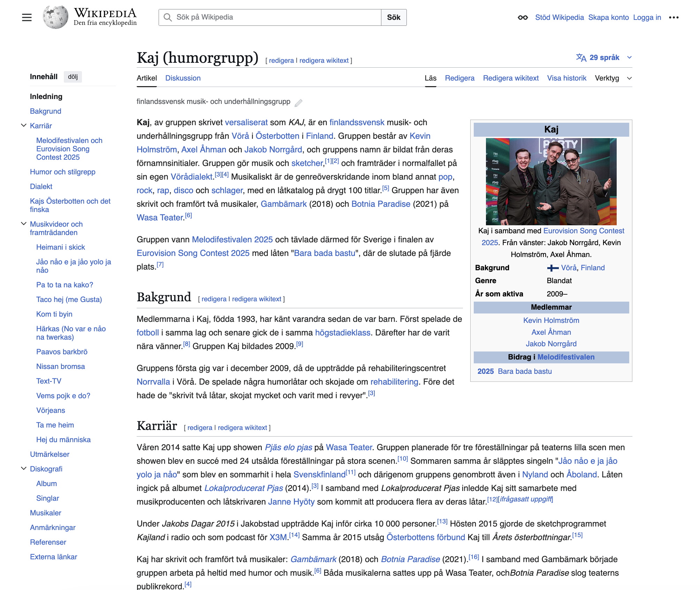Screen dimensions: 700x590
Task: Collapse the Karriär section in the sidebar
Action: click(24, 126)
